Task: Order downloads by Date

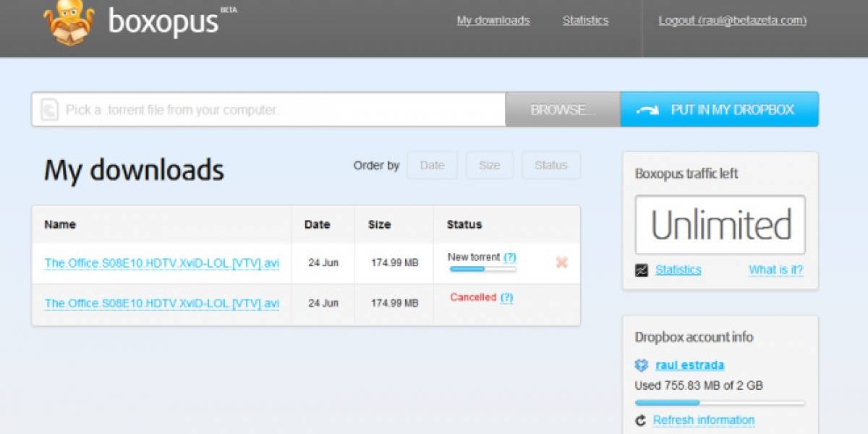Action: (432, 165)
